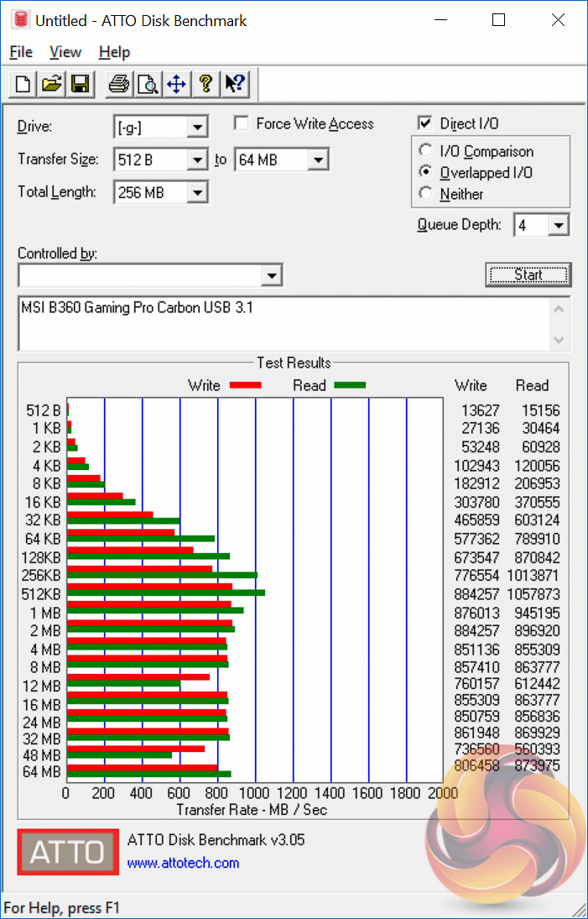Viewport: 588px width, 919px height.
Task: Minimize the ATTO Disk Benchmark window
Action: click(441, 20)
